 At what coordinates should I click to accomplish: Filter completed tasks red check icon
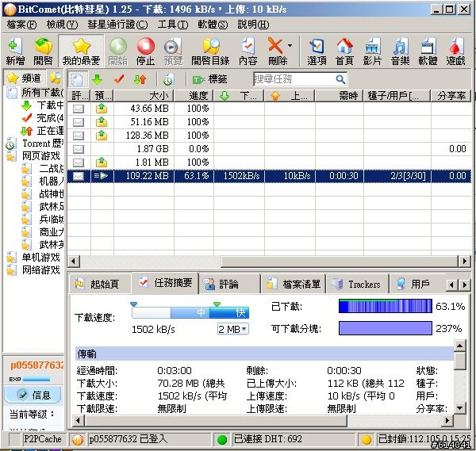[119, 79]
